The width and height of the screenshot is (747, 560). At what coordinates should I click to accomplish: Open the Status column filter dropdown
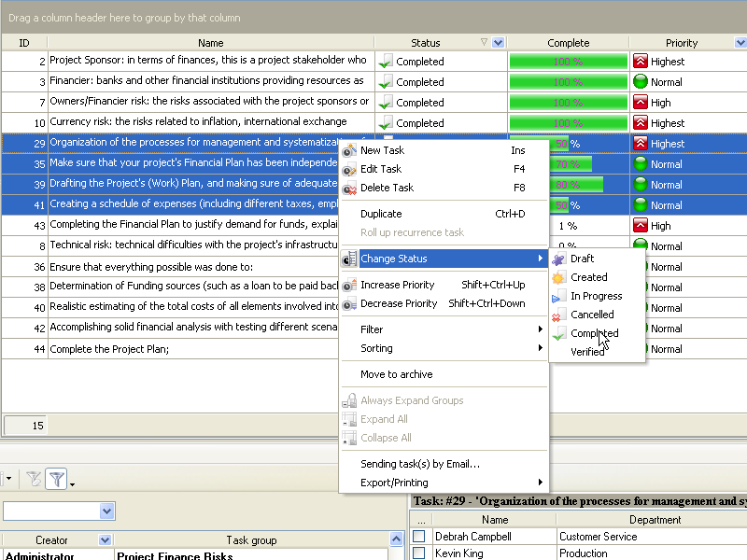pyautogui.click(x=498, y=43)
